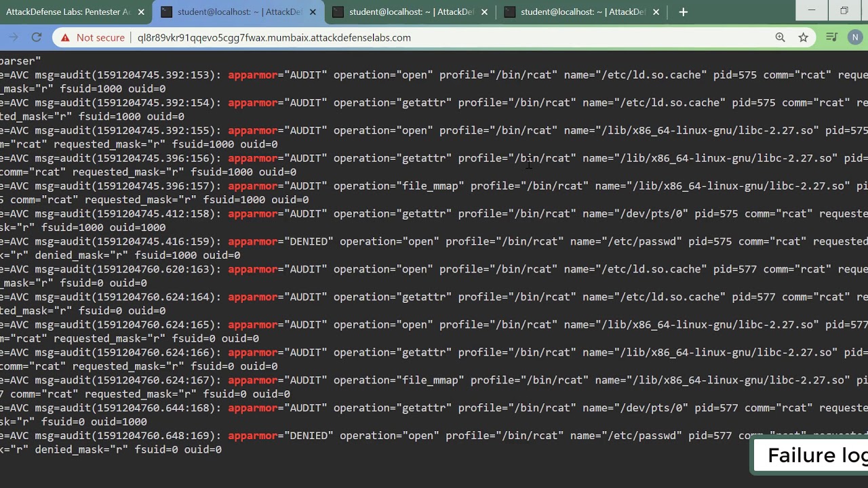Open the zoom magnifier icon in address bar
This screenshot has height=488, width=868.
click(x=780, y=38)
